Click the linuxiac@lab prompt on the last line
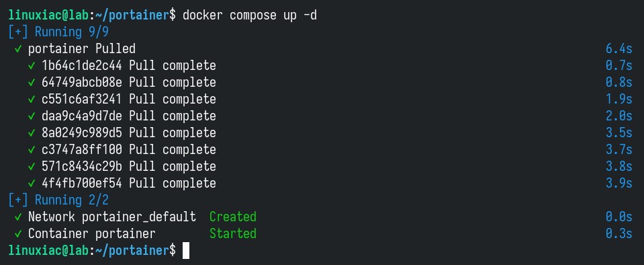The image size is (644, 265). (48, 251)
